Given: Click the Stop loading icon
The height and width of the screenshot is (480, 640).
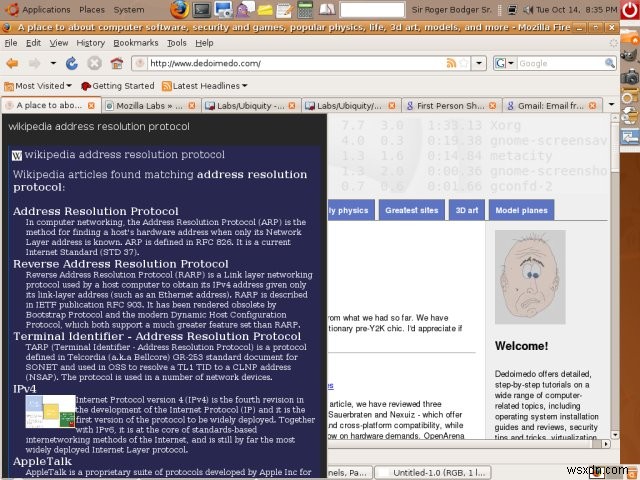Looking at the screenshot, I should (x=94, y=63).
